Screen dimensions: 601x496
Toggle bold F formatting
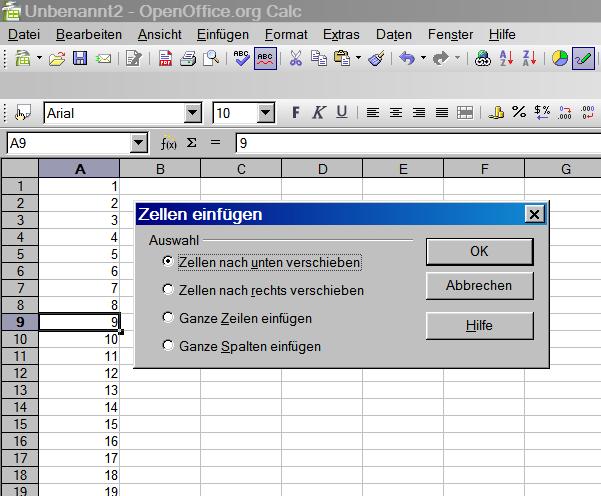pyautogui.click(x=296, y=113)
